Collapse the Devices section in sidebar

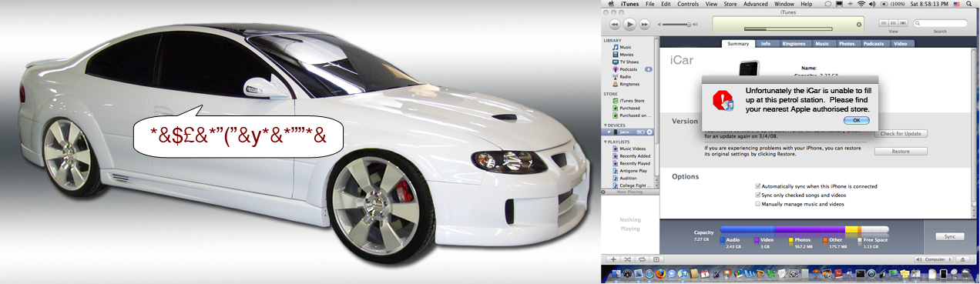605,125
